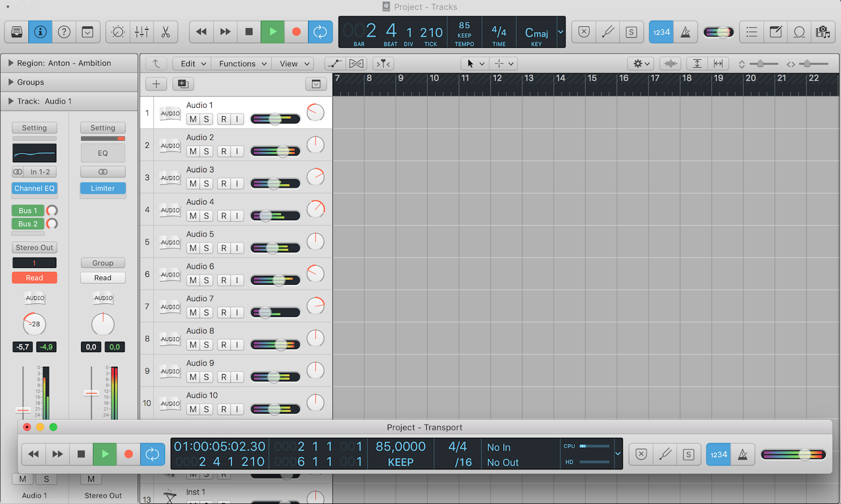Viewport: 841px width, 504px height.
Task: Click the Bus 1 send slot
Action: [28, 211]
